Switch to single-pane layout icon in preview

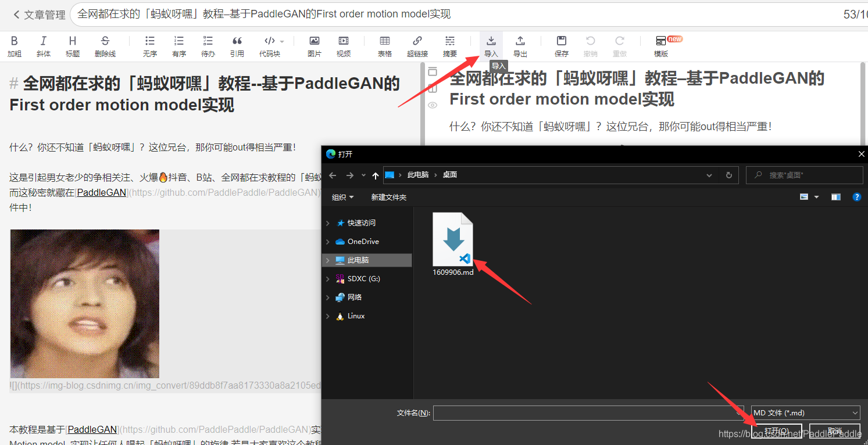click(433, 71)
